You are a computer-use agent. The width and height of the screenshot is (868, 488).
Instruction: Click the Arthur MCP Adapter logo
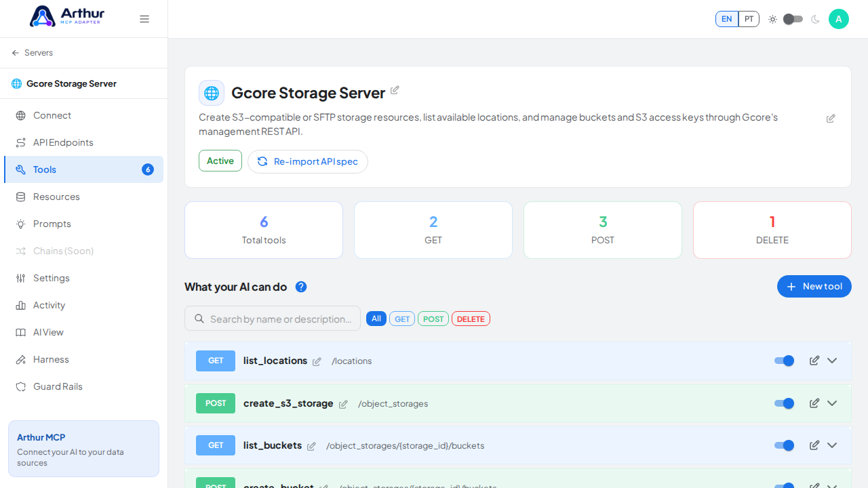(67, 16)
